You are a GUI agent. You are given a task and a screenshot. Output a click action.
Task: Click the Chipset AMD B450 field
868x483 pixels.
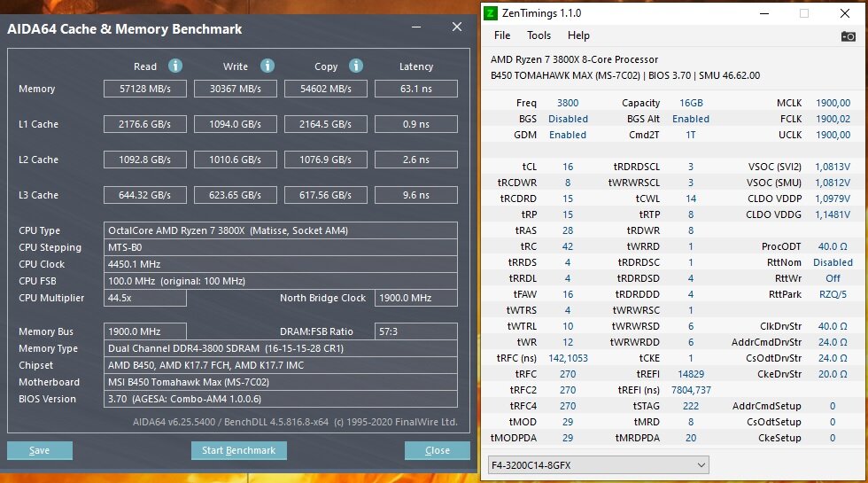click(x=281, y=365)
